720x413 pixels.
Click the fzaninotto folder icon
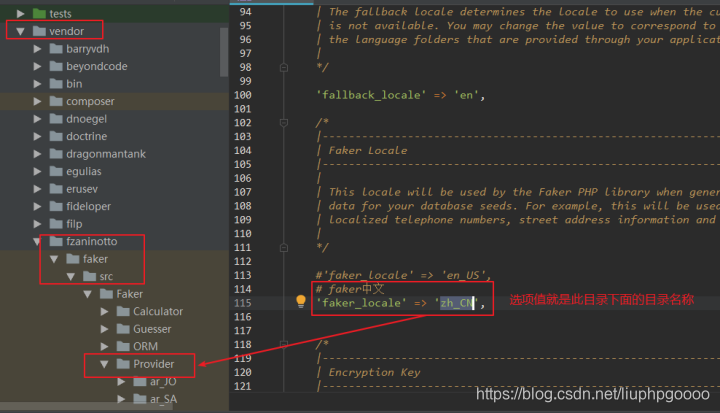(56, 241)
